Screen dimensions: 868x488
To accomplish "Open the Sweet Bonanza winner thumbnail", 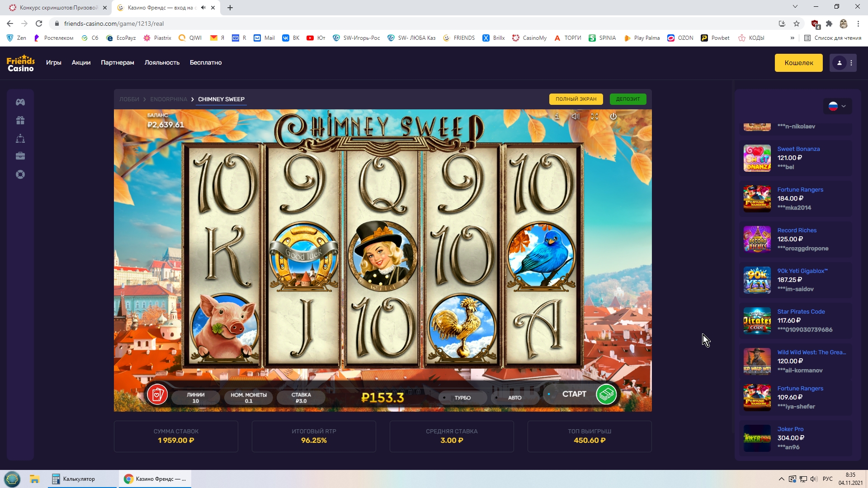I will (x=757, y=158).
